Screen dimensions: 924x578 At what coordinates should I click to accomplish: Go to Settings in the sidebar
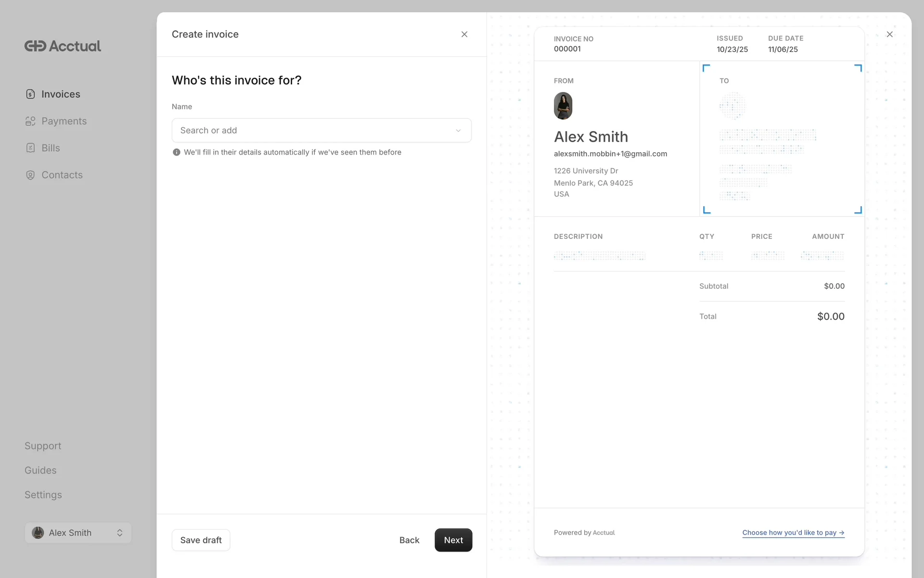click(43, 495)
